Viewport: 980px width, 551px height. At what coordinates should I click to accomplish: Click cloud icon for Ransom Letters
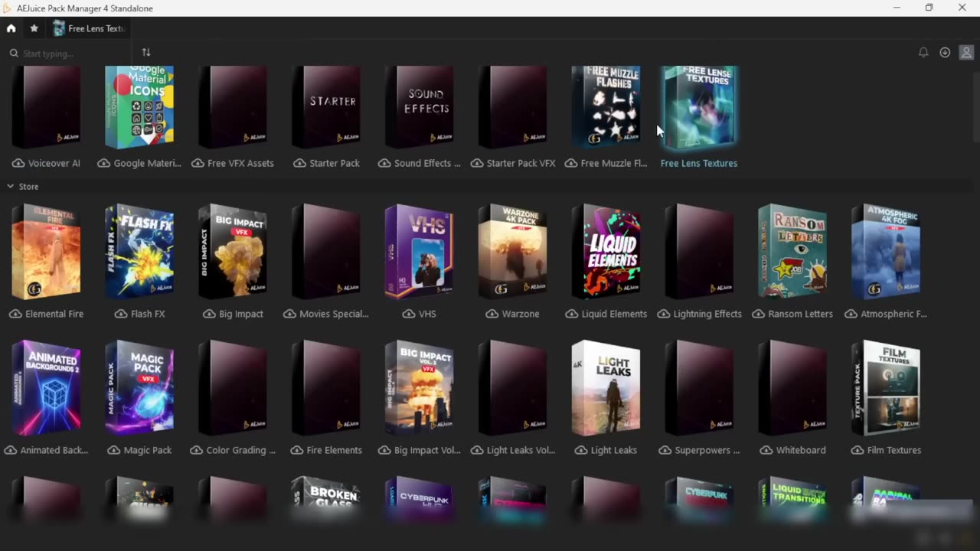(758, 314)
